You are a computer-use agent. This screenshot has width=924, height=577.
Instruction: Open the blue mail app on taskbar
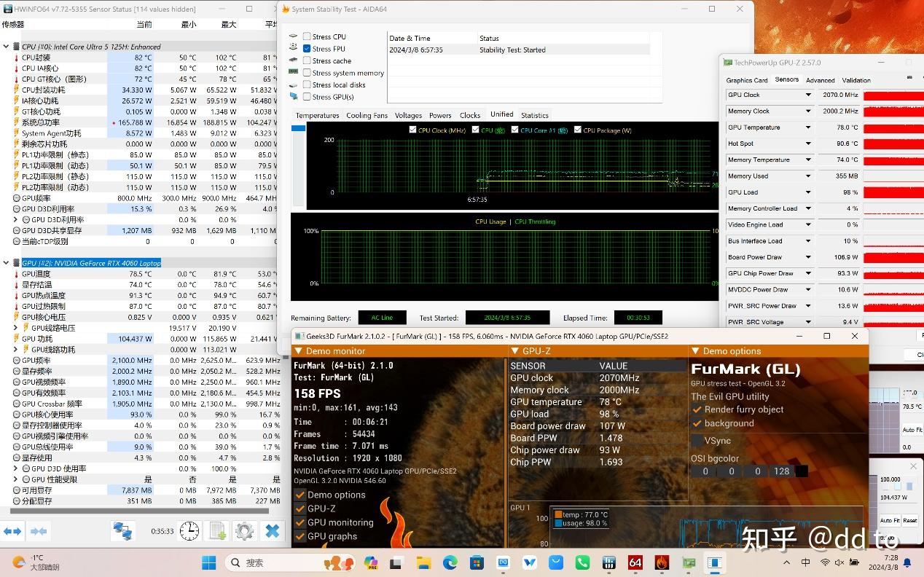tap(556, 562)
